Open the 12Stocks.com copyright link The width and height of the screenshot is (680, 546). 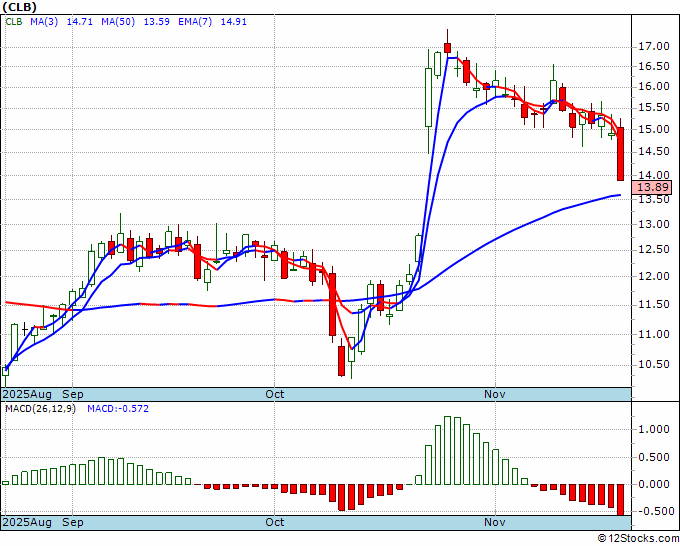[x=638, y=539]
